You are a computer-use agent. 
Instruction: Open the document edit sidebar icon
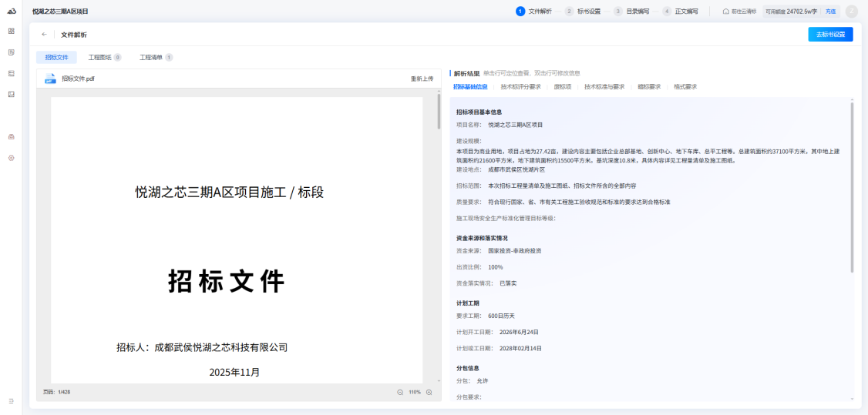point(11,52)
